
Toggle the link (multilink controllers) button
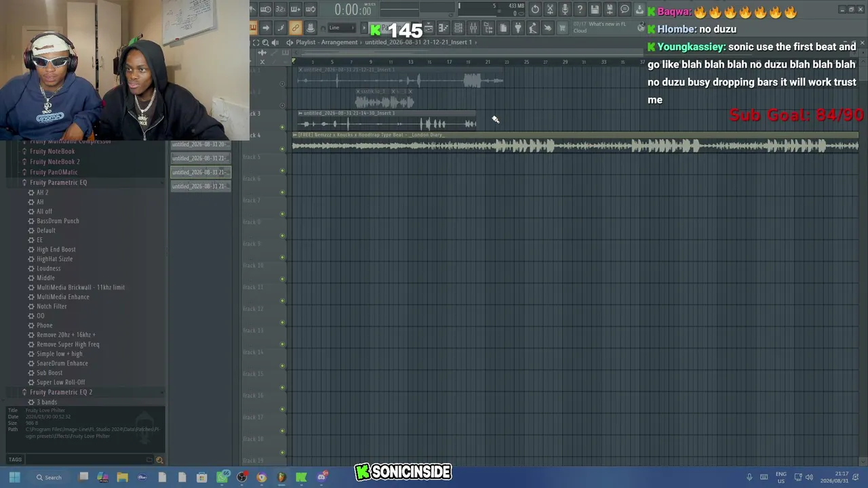click(295, 28)
